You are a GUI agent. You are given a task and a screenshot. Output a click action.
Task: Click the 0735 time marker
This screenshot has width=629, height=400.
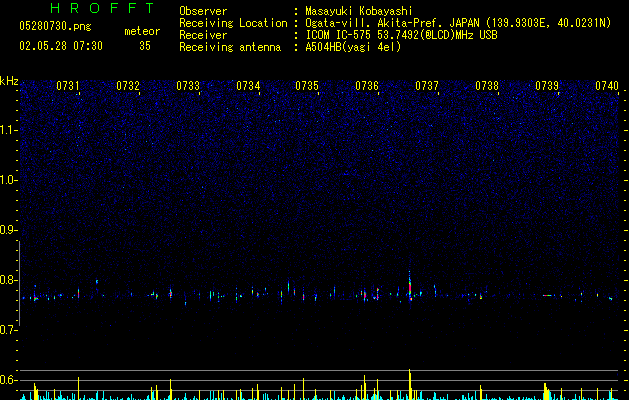point(307,86)
